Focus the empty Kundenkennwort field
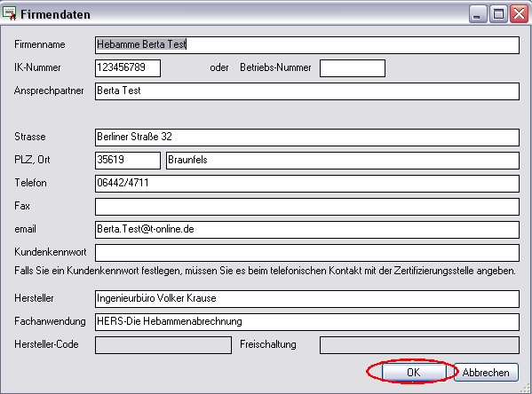532x394 pixels. (307, 253)
